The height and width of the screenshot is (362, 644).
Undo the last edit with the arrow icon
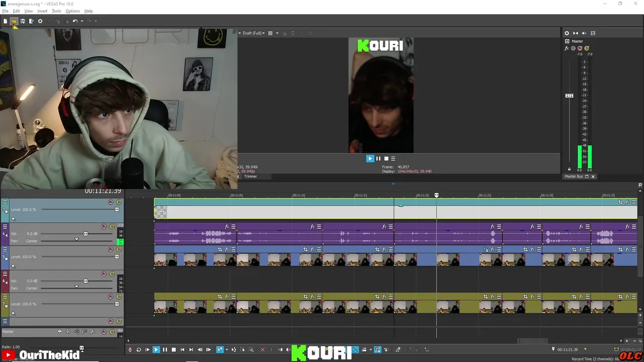pyautogui.click(x=75, y=21)
